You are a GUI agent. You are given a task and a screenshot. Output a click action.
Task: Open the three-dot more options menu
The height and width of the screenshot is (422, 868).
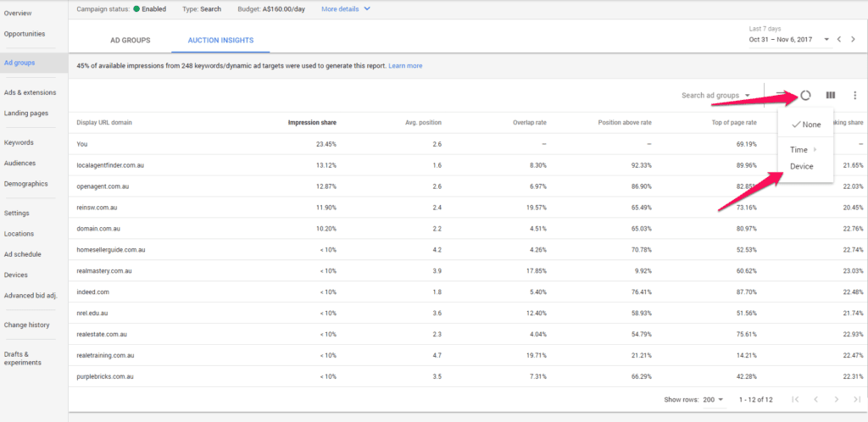(x=855, y=95)
